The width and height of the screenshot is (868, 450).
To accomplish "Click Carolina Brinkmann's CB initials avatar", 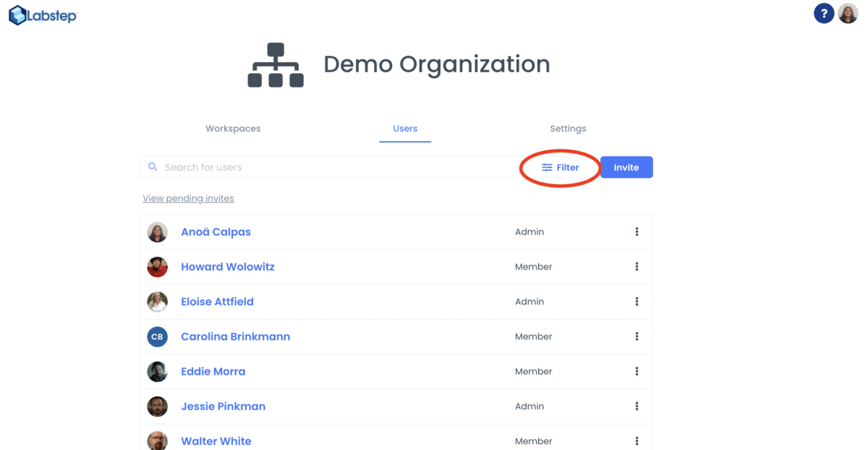I will pos(157,336).
